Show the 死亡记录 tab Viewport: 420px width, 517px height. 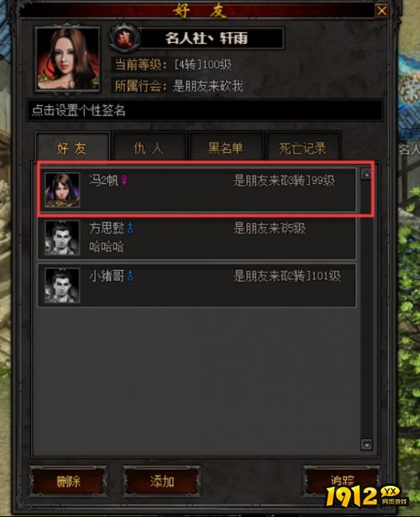(x=302, y=147)
